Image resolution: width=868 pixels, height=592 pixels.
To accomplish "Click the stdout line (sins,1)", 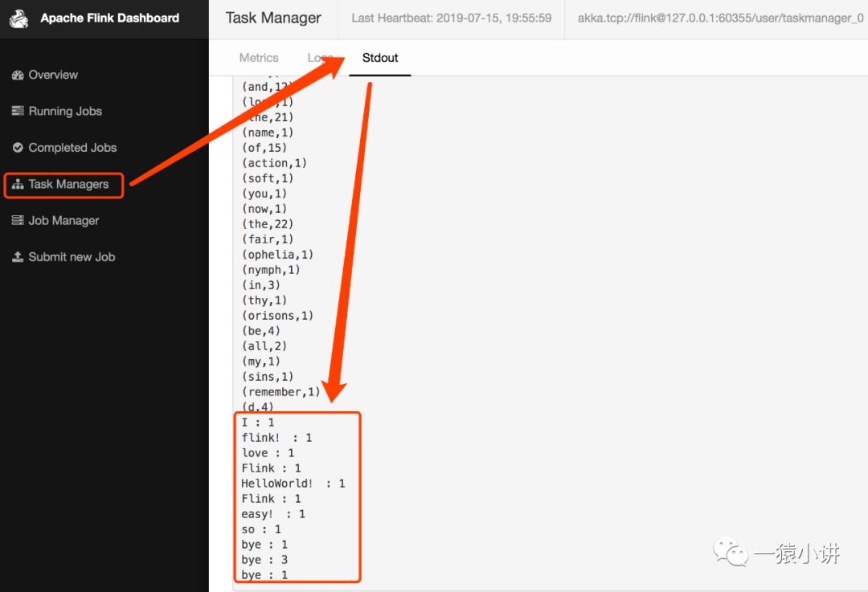I will 268,377.
